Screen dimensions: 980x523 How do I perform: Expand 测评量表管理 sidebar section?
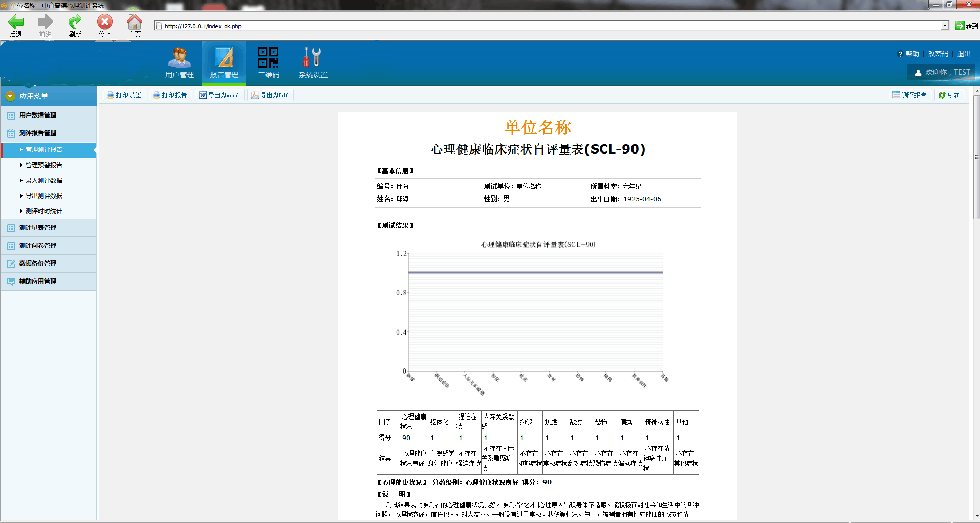pos(49,228)
